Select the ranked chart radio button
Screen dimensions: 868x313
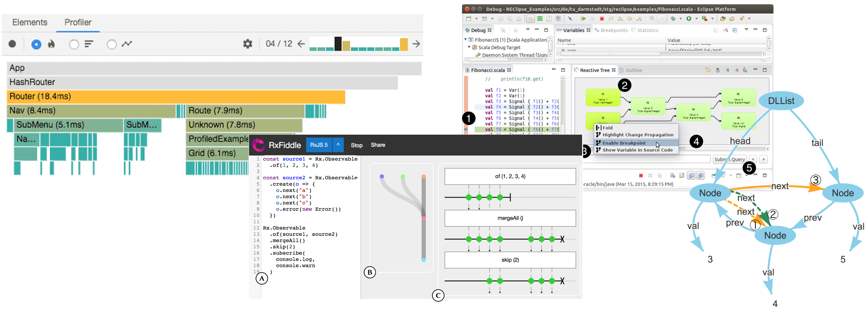[x=74, y=44]
